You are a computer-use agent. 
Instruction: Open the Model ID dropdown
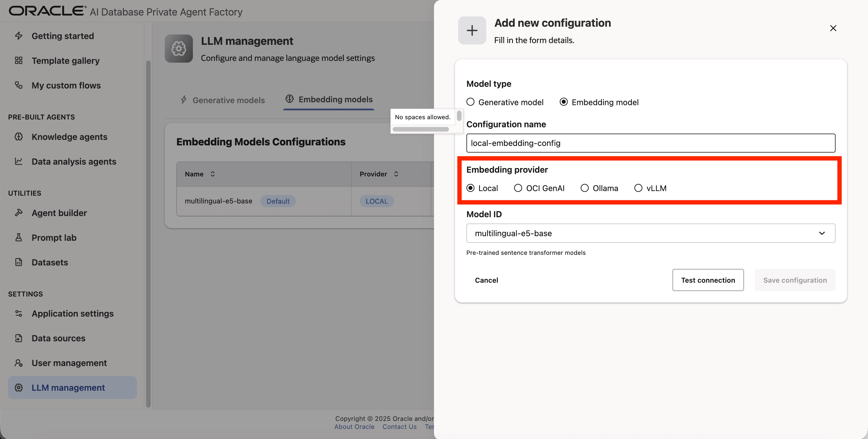(650, 233)
